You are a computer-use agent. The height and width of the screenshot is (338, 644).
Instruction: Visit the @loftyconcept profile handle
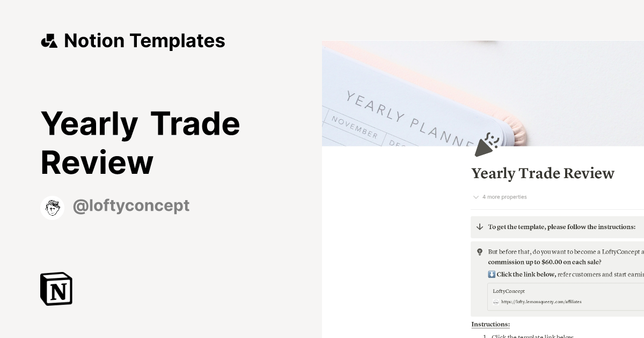(x=131, y=206)
